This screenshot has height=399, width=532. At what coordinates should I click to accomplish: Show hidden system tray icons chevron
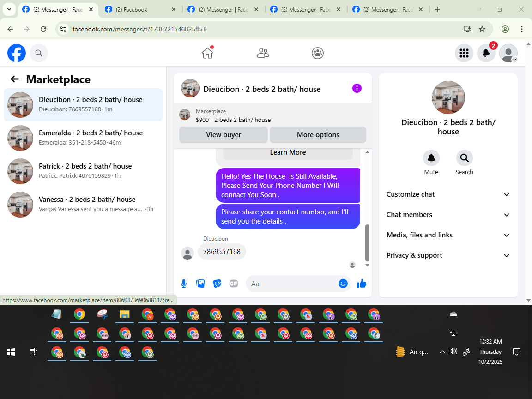click(442, 352)
